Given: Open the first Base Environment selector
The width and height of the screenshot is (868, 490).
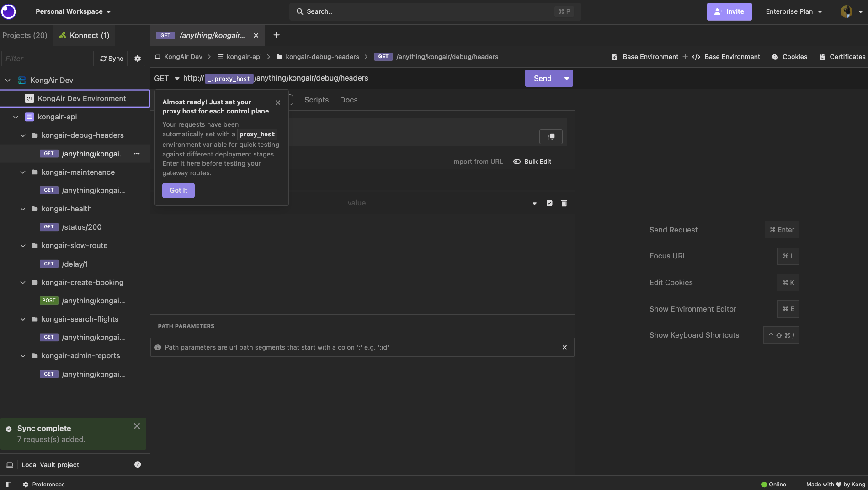Looking at the screenshot, I should tap(645, 57).
